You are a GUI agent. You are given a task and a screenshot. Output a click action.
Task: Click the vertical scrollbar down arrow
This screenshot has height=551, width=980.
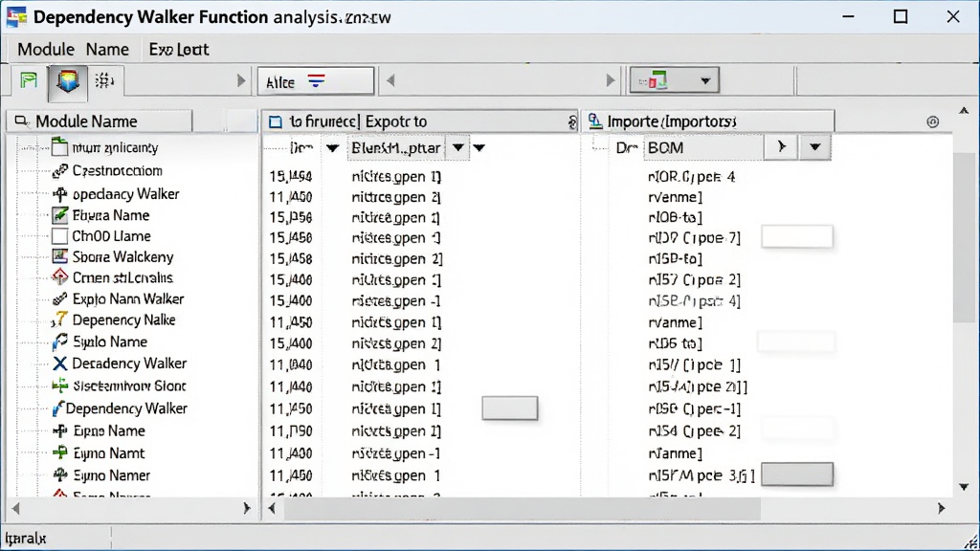coord(964,487)
